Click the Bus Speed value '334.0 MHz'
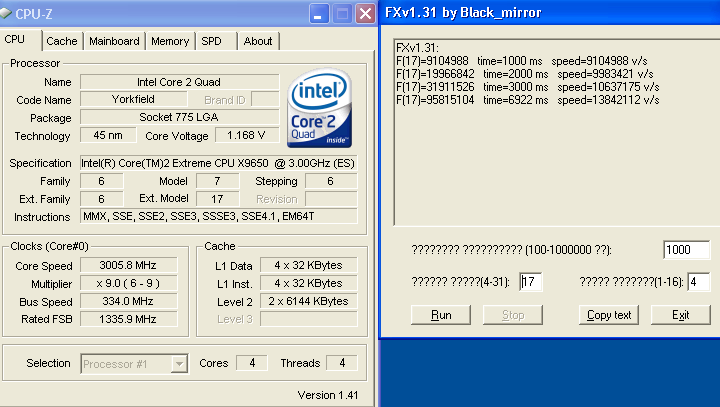 (x=129, y=301)
